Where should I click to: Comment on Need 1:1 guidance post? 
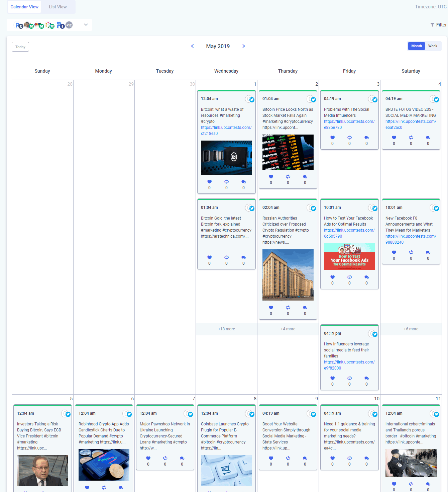(x=366, y=458)
